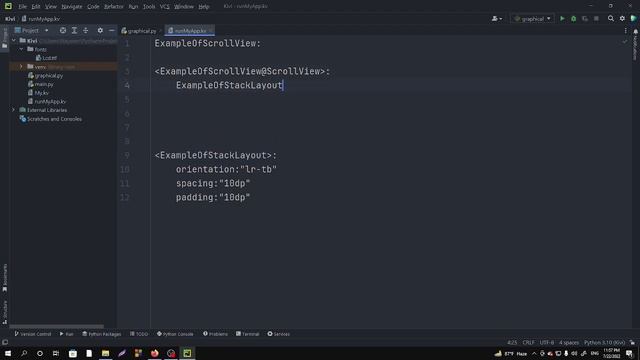This screenshot has height=360, width=640.
Task: Open the Tools menu
Action: [x=149, y=7]
